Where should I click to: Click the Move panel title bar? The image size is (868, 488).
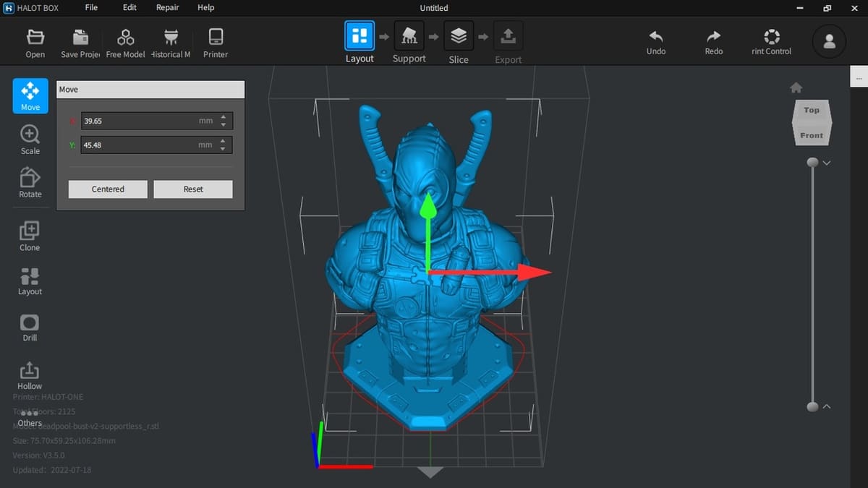click(150, 90)
